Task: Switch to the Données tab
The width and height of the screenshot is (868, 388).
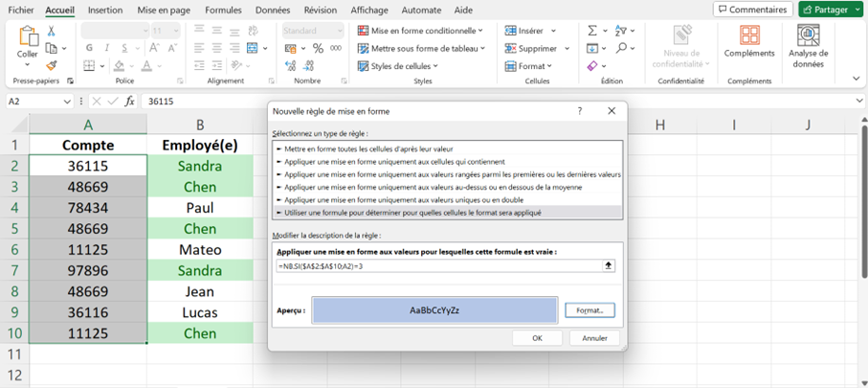Action: pos(273,10)
